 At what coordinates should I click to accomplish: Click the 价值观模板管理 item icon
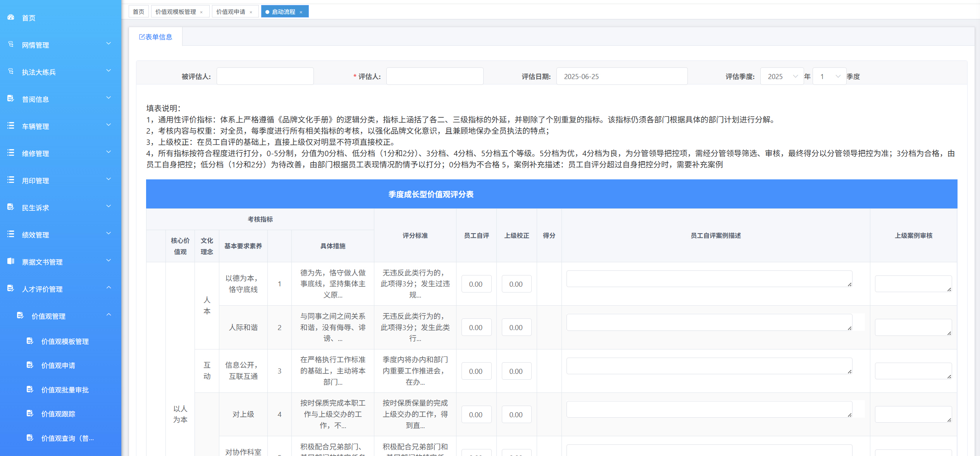[x=30, y=341]
